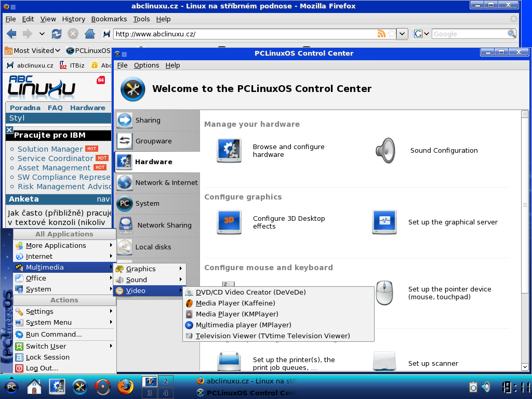This screenshot has height=399, width=532.
Task: Click the search magnifier in Google box
Action: (x=511, y=34)
